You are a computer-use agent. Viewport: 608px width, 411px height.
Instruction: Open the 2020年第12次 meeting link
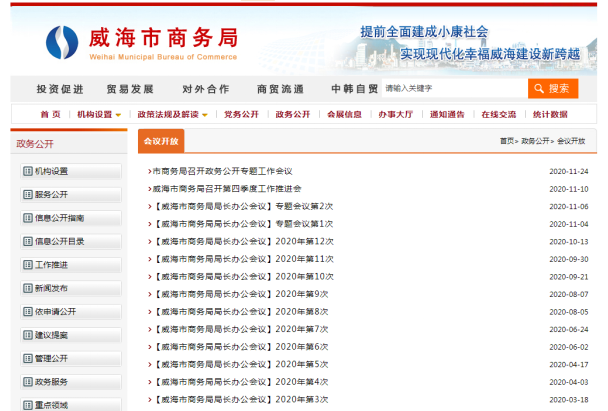pyautogui.click(x=304, y=241)
